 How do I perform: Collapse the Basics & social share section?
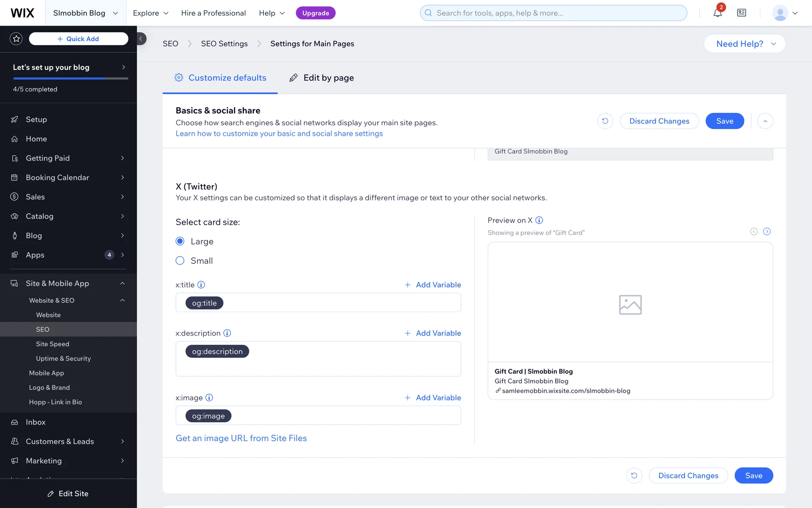point(765,121)
